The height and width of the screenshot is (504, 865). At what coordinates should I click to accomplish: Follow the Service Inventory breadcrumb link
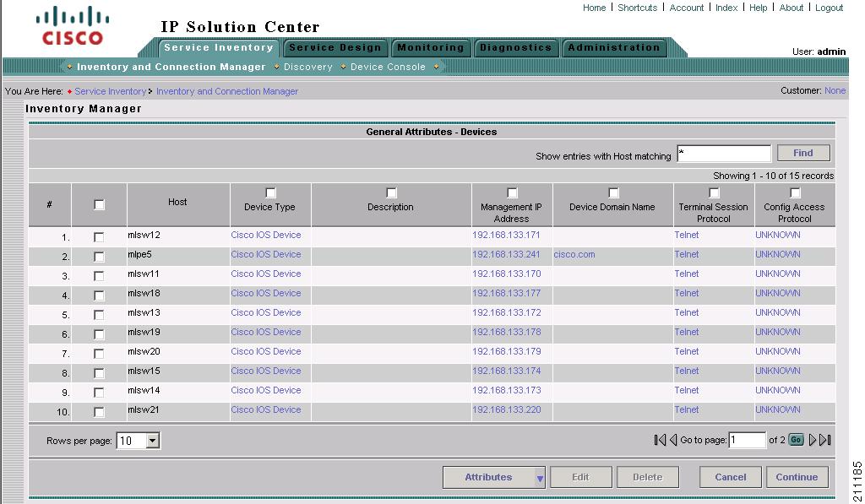pyautogui.click(x=111, y=91)
